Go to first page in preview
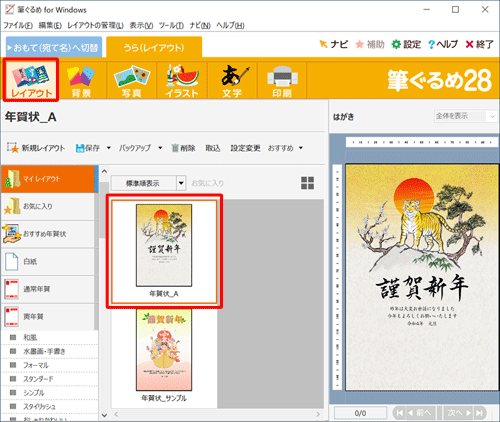Screen dimensions: 500x422 [400, 413]
